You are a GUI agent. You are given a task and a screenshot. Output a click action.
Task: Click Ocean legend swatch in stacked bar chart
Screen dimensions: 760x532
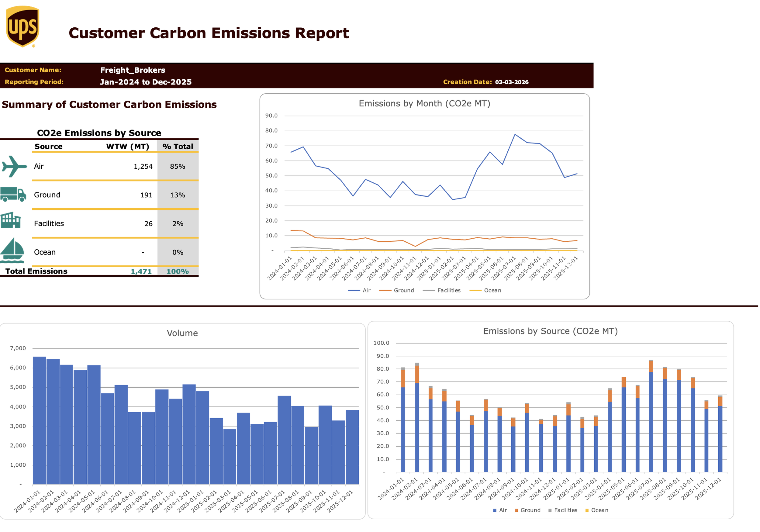click(587, 510)
